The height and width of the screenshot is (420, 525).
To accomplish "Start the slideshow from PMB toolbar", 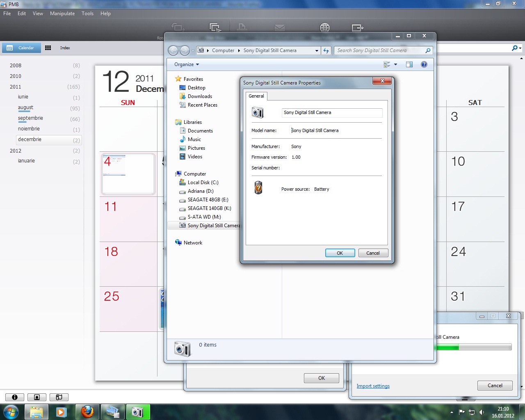I will [215, 27].
